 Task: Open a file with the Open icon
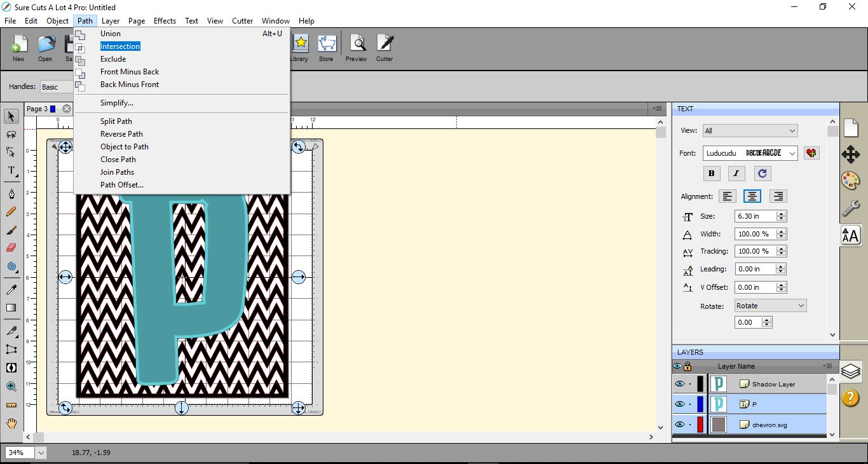click(45, 48)
